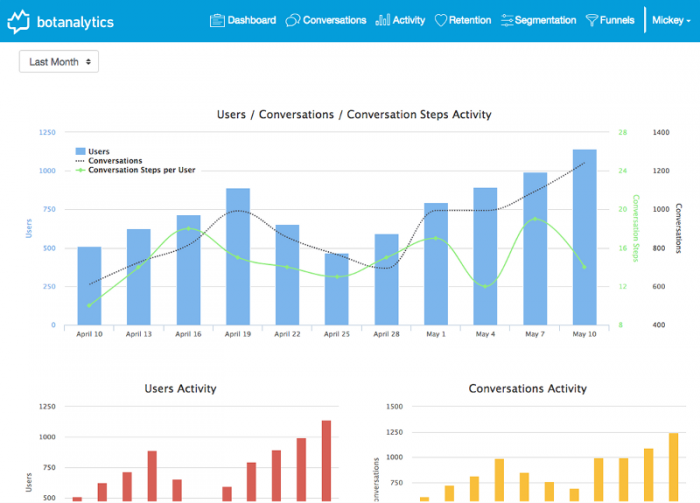Viewport: 700px width, 503px height.
Task: Click the April 13 users bar
Action: [139, 277]
